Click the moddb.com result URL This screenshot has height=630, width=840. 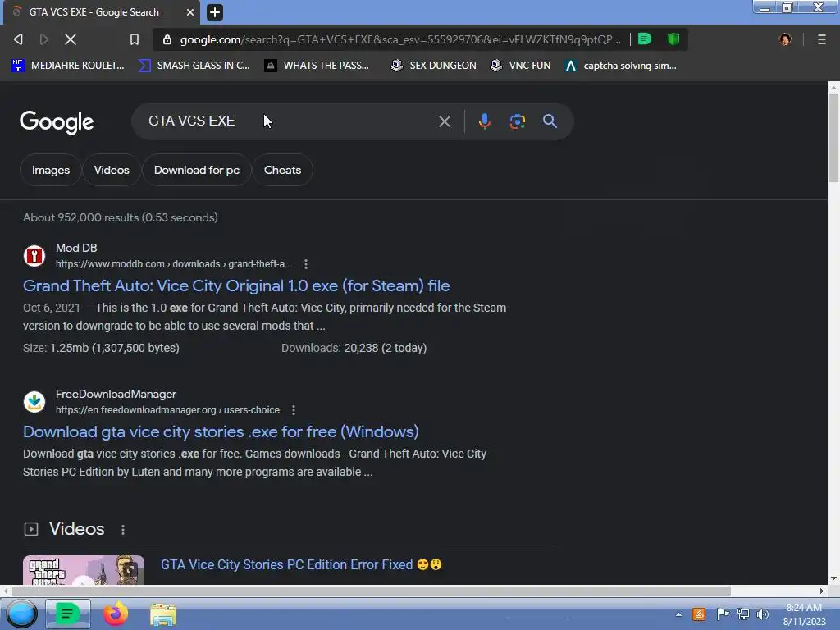[174, 264]
